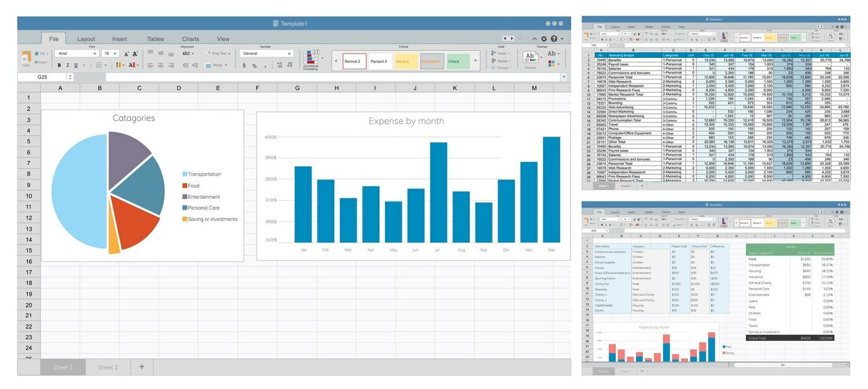Image resolution: width=868 pixels, height=389 pixels.
Task: Open the Insert cells dropdown
Action: [x=501, y=54]
